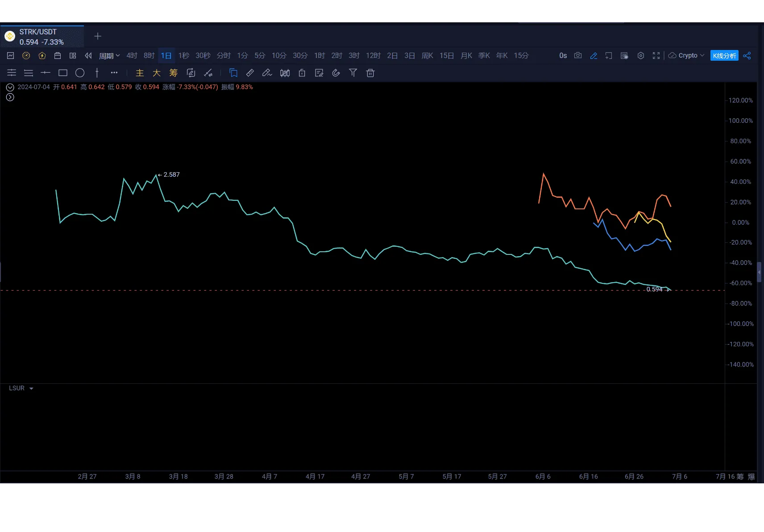Click the funnel filter icon
Screen dimensions: 764x532
353,73
